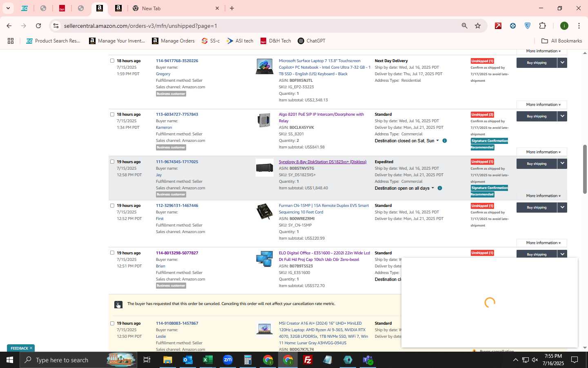Image resolution: width=588 pixels, height=368 pixels.
Task: Open the Algo 8201 Intercom product thumbnail
Action: coord(264,120)
